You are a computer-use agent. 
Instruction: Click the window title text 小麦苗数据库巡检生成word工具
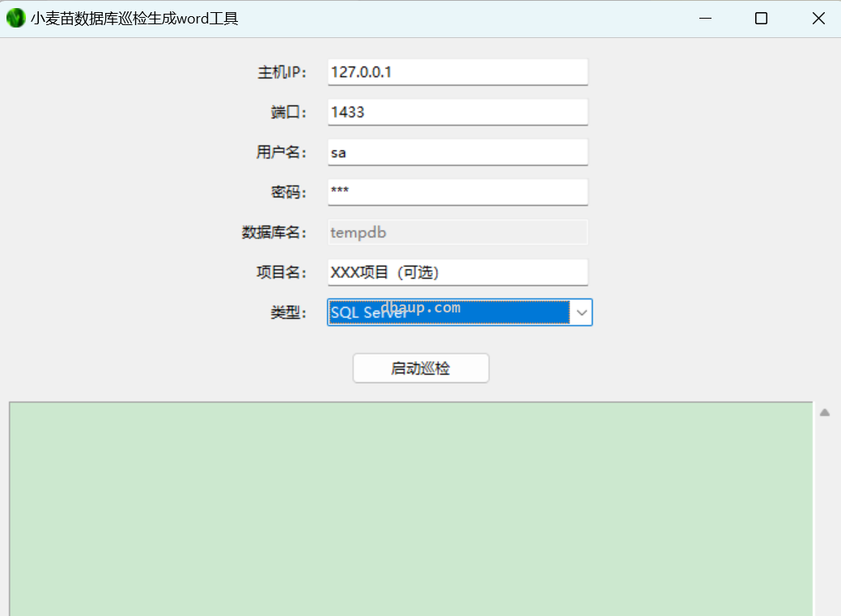(134, 19)
